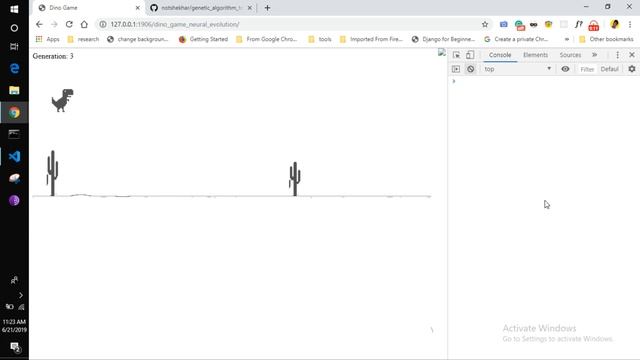View site information icon in address bar
The width and height of the screenshot is (640, 360).
pyautogui.click(x=103, y=24)
